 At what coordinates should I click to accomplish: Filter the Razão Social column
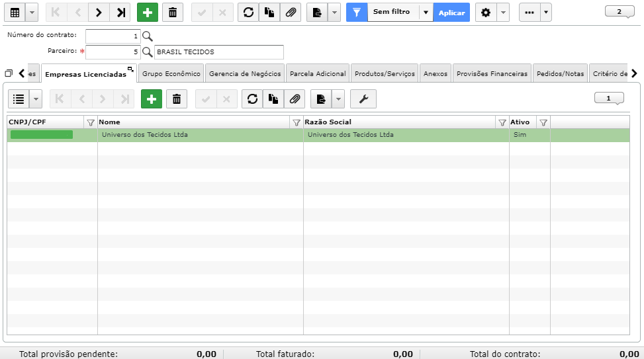tap(502, 122)
